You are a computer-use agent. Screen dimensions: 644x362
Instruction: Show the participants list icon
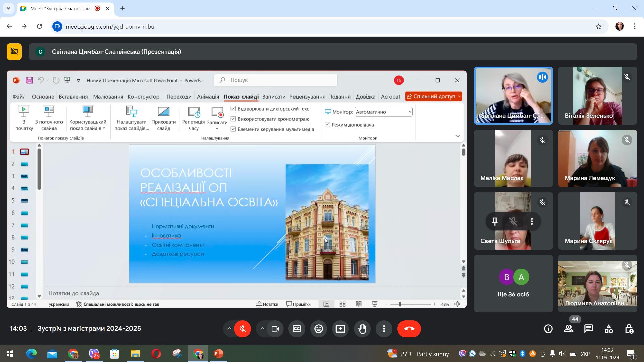(x=569, y=329)
